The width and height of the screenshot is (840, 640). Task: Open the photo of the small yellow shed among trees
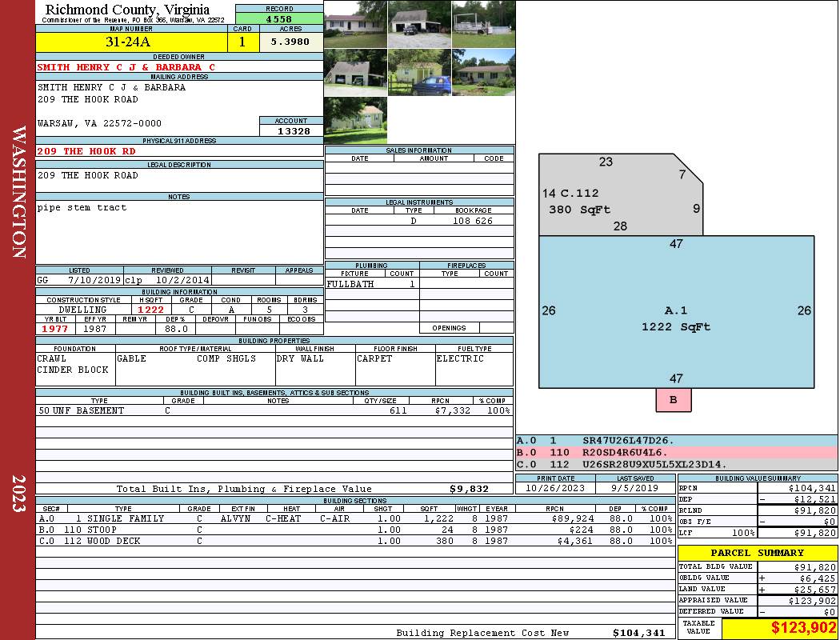[x=356, y=120]
